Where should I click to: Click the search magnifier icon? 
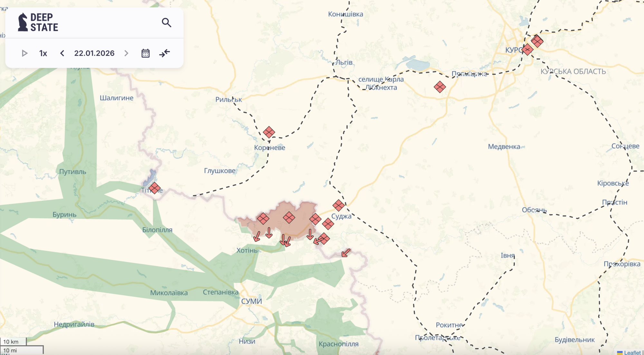tap(166, 23)
